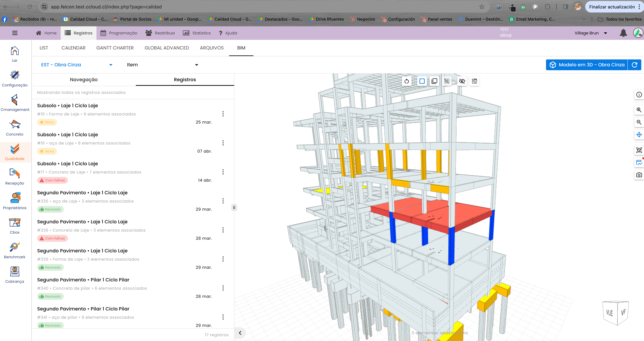Zoom out of the 3D model

(639, 122)
